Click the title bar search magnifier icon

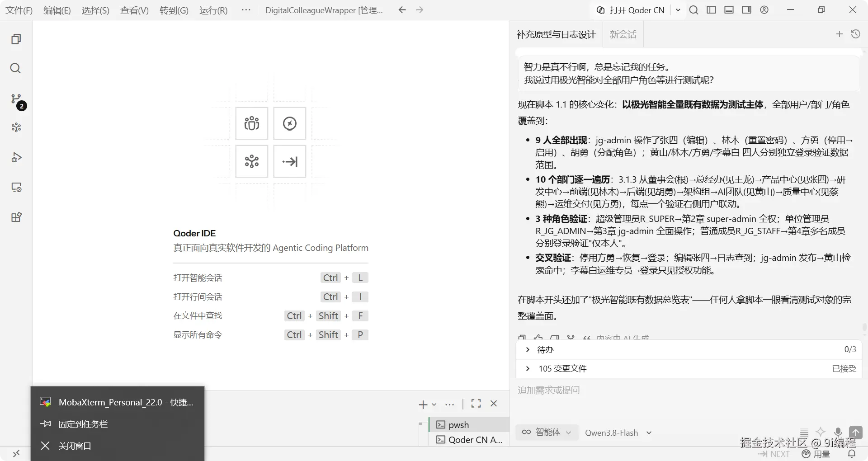693,10
